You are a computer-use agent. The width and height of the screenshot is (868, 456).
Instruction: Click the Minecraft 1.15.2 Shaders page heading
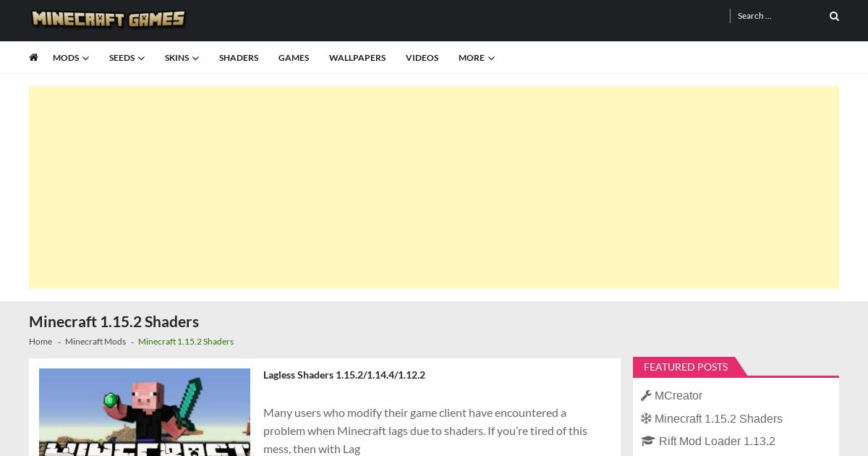114,321
